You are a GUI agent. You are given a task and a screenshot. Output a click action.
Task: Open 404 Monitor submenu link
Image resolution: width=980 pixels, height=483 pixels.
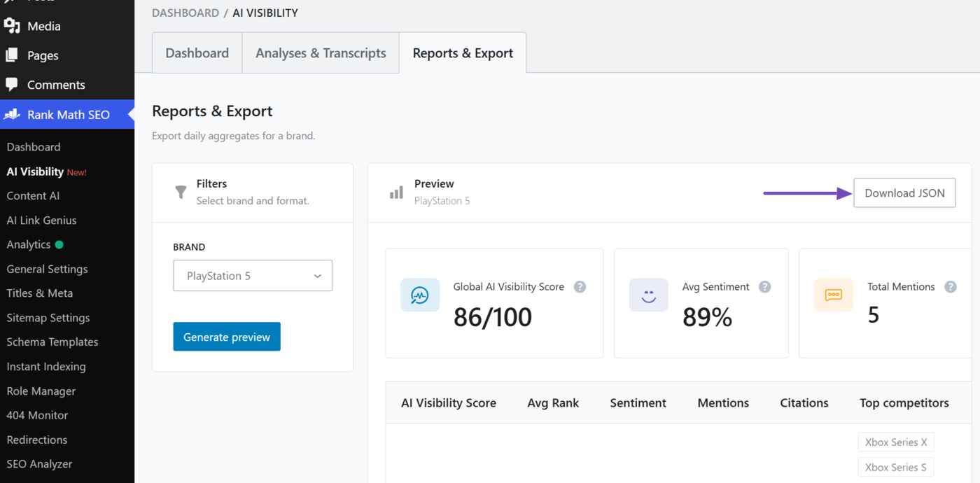pos(37,415)
